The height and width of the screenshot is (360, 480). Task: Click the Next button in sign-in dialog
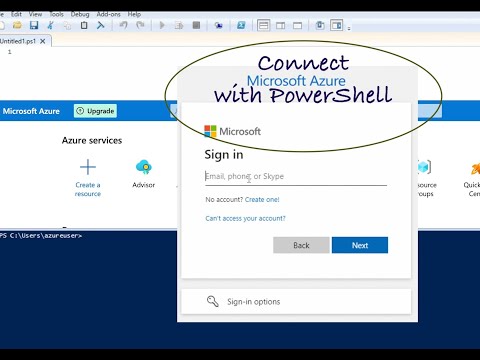click(x=360, y=245)
